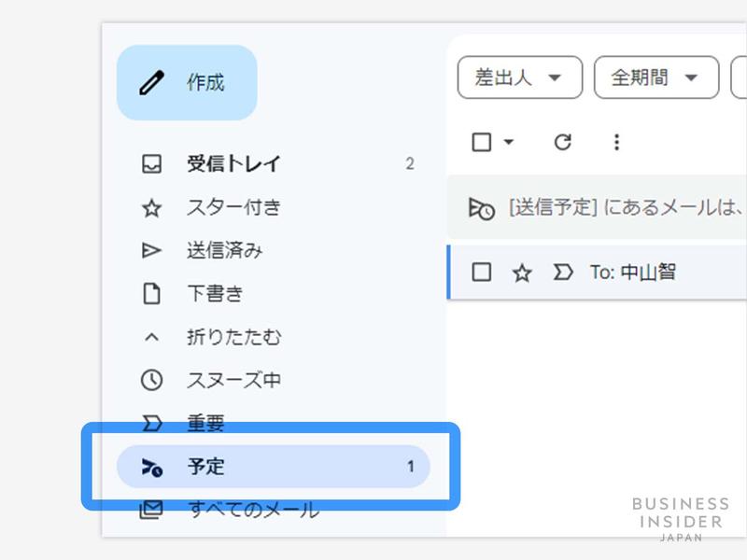Image resolution: width=747 pixels, height=560 pixels.
Task: Select the 重要 importance marker icon
Action: point(152,424)
